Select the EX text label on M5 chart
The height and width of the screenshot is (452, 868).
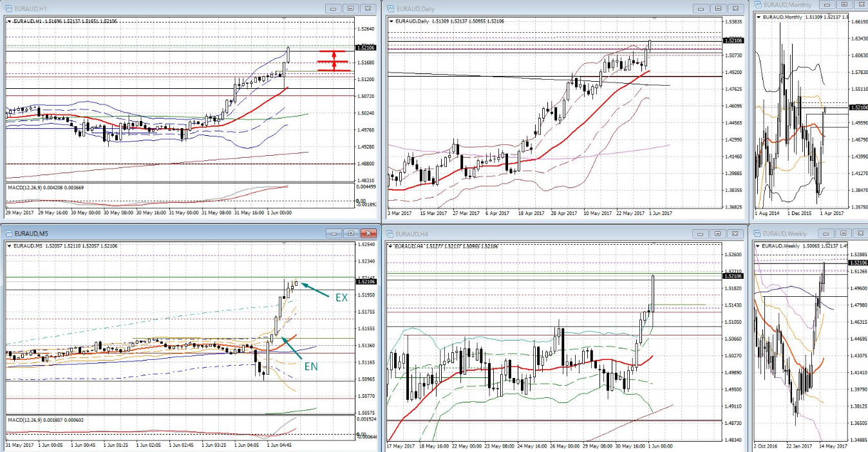[x=341, y=298]
